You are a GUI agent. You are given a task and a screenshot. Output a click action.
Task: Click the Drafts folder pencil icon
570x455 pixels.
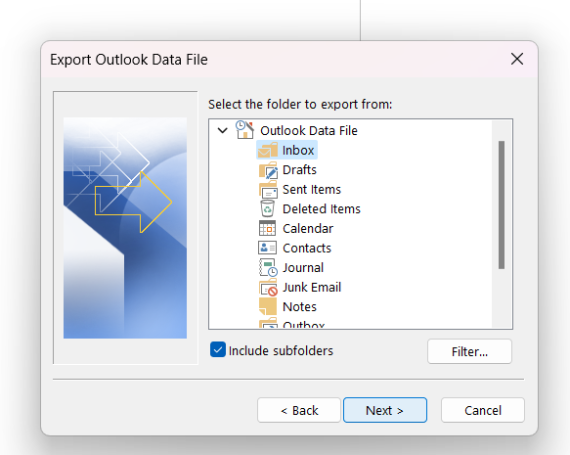268,170
